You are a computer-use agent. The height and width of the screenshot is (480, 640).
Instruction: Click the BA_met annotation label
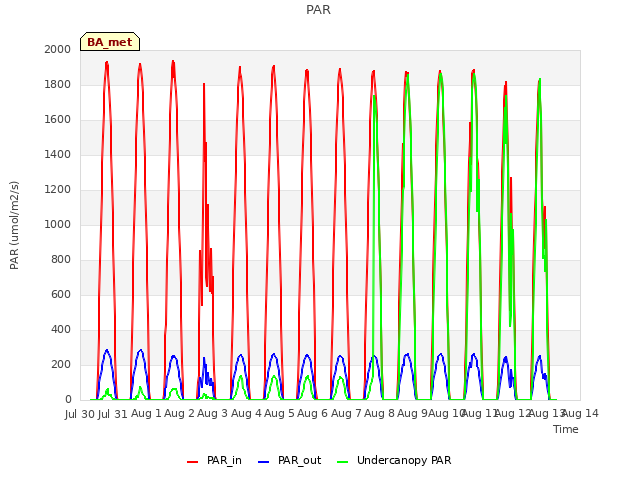pos(110,42)
